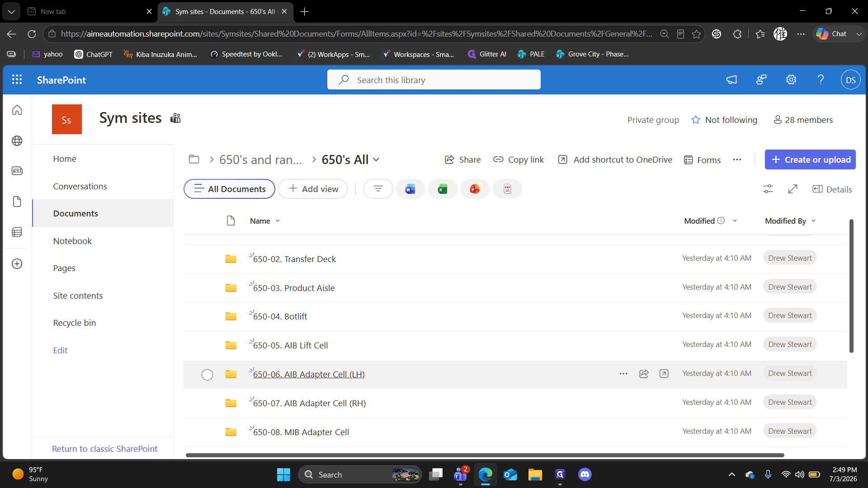Filter library by PowerPoint files
This screenshot has width=868, height=488.
click(475, 189)
